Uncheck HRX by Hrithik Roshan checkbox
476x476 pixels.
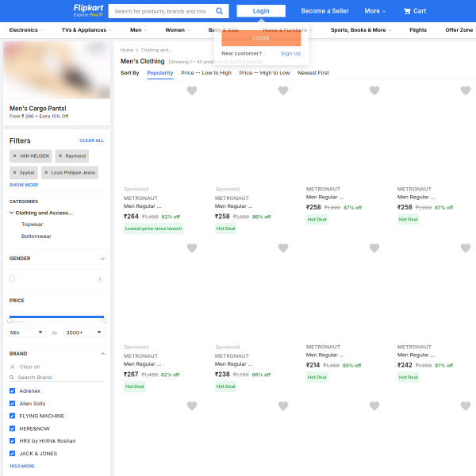point(12,441)
